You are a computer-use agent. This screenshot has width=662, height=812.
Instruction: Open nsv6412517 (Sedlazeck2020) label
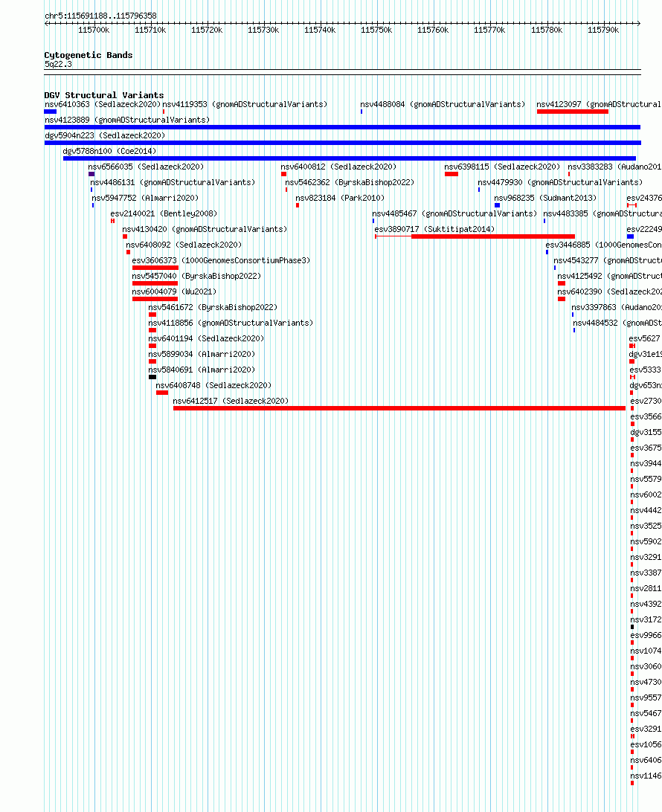(231, 401)
